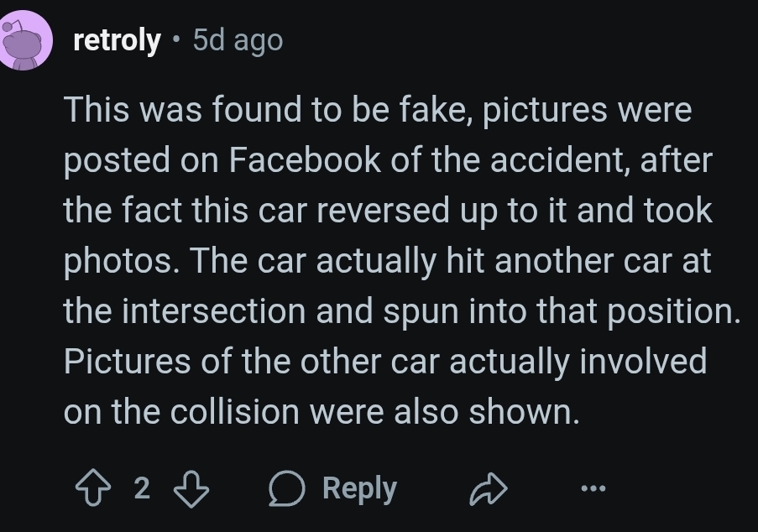Image resolution: width=758 pixels, height=532 pixels.
Task: Click the Reply text label
Action: click(359, 488)
